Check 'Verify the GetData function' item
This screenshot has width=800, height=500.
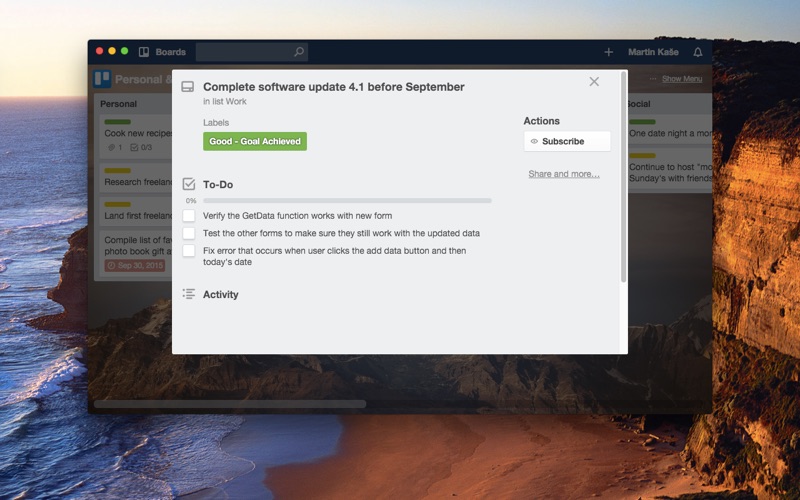pyautogui.click(x=189, y=216)
